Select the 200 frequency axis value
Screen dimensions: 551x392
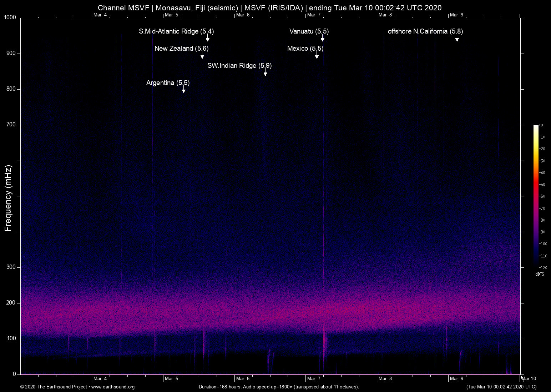pyautogui.click(x=11, y=303)
